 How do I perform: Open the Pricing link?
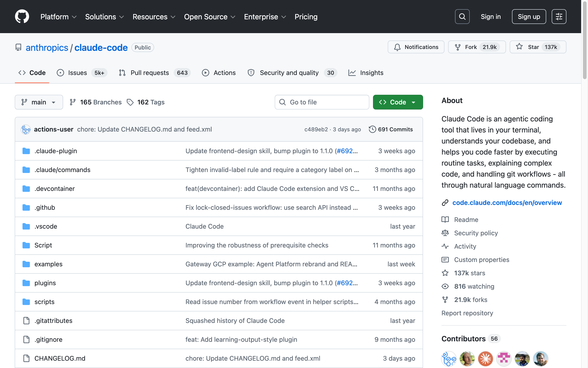(306, 17)
